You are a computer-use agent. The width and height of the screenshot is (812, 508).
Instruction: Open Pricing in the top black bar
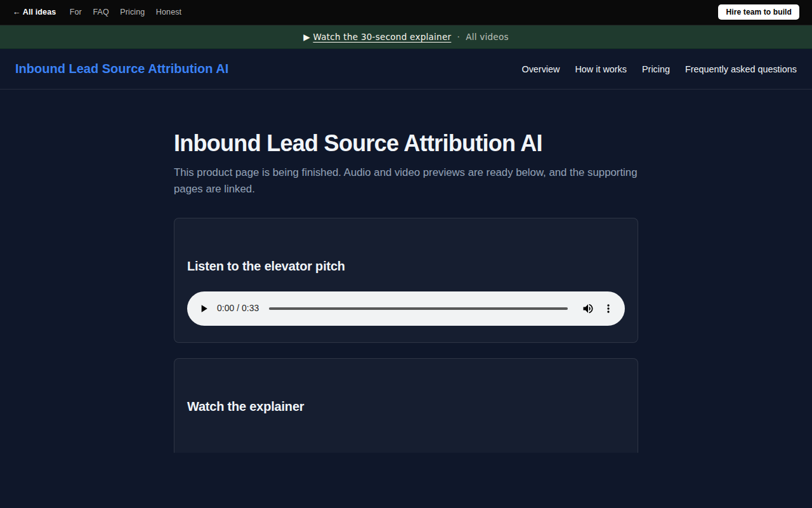(x=132, y=12)
